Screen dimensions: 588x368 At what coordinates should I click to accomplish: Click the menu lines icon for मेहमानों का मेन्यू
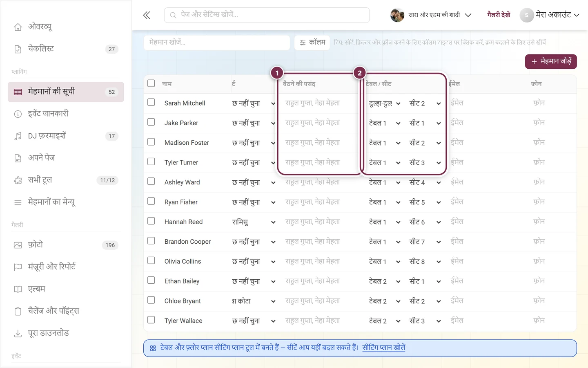(18, 202)
